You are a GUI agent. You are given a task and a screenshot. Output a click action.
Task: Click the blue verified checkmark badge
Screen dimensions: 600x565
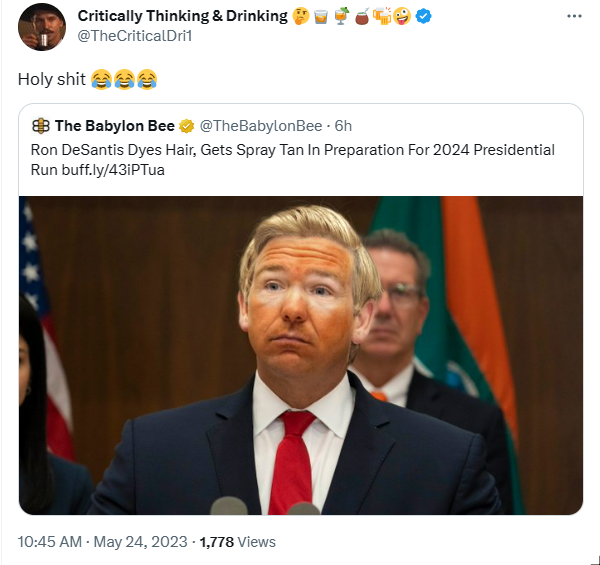(x=424, y=17)
